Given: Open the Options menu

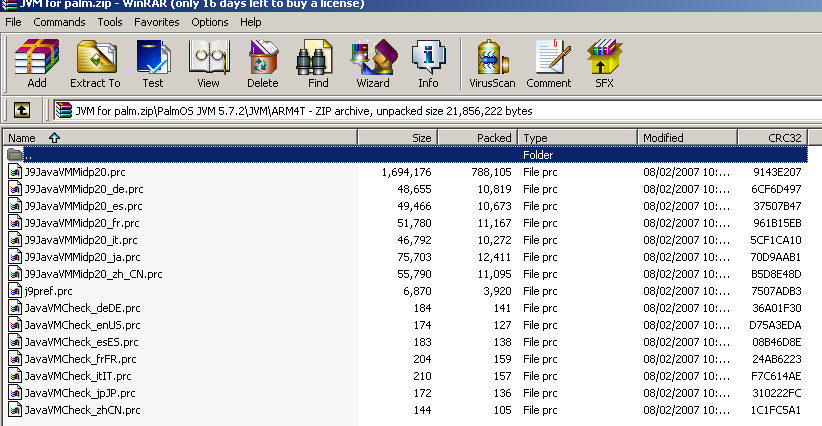Looking at the screenshot, I should coord(210,22).
